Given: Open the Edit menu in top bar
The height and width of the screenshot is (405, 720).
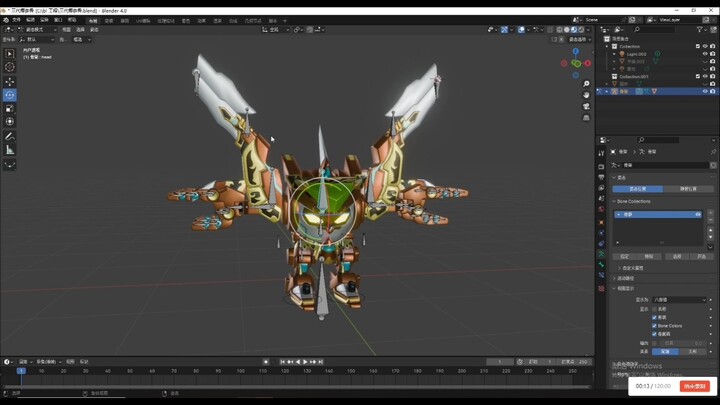Looking at the screenshot, I should point(31,20).
